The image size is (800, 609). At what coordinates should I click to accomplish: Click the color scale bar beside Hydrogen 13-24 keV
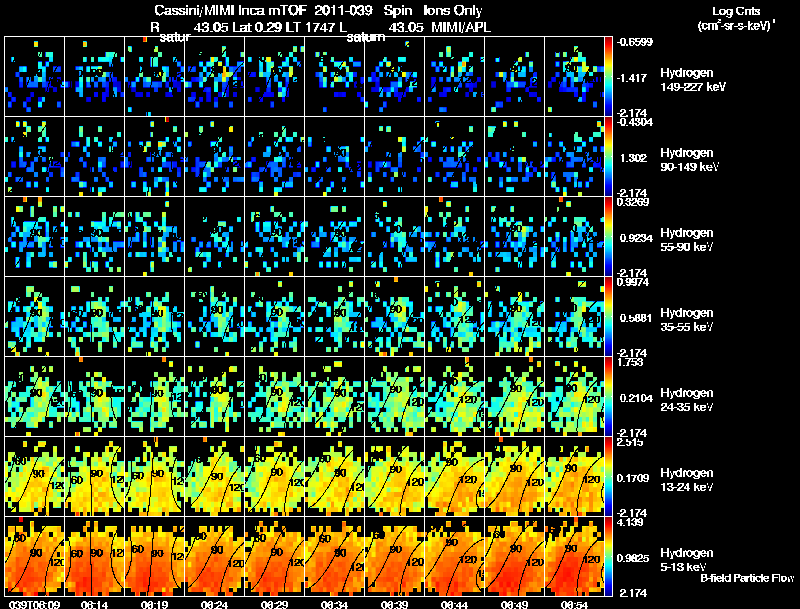click(x=608, y=476)
